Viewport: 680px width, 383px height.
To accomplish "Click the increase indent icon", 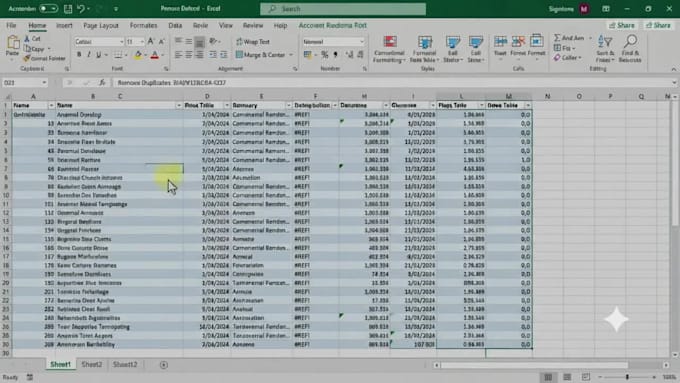I will (x=223, y=55).
